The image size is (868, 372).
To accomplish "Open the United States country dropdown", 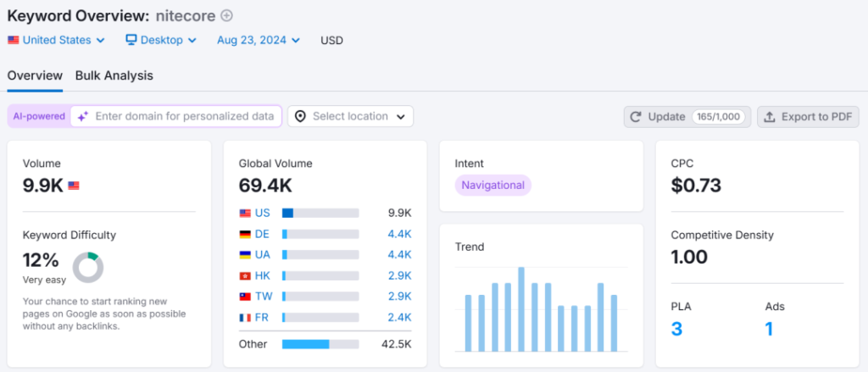I will 57,40.
